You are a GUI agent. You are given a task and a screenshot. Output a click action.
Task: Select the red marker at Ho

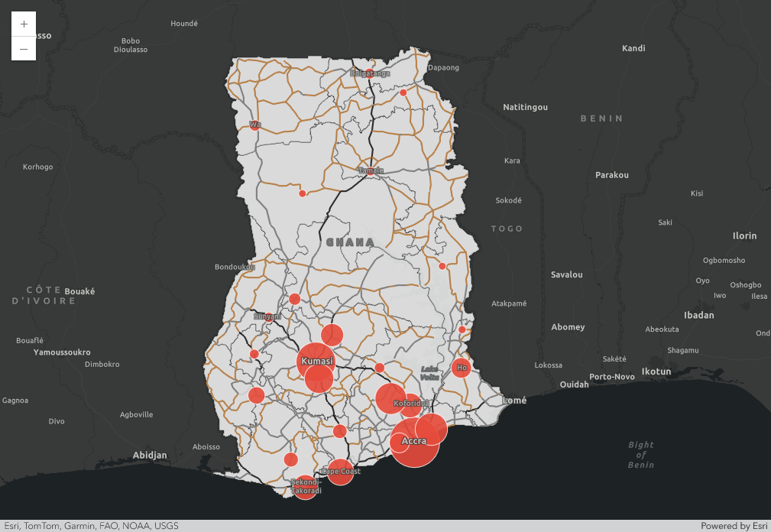click(461, 368)
